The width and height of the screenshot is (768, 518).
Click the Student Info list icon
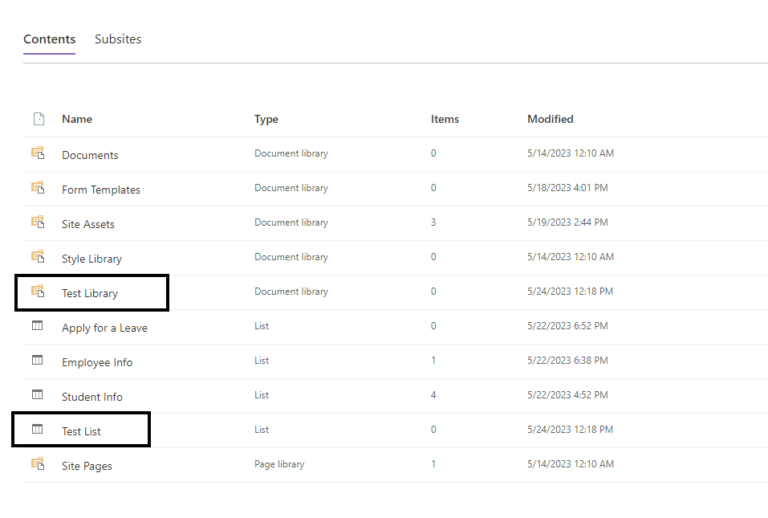38,395
